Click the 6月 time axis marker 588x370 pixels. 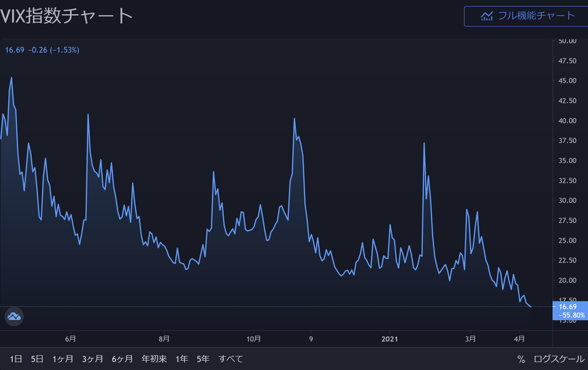(x=70, y=339)
